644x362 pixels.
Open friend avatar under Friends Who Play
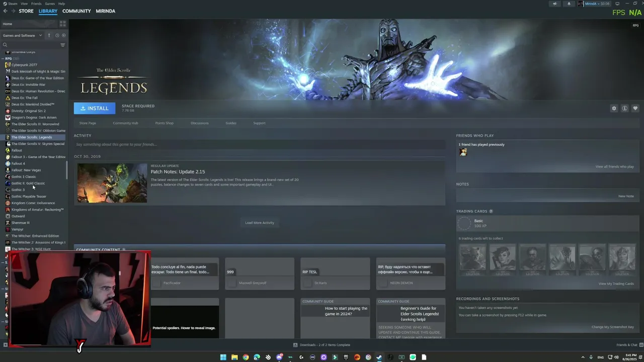click(x=463, y=152)
